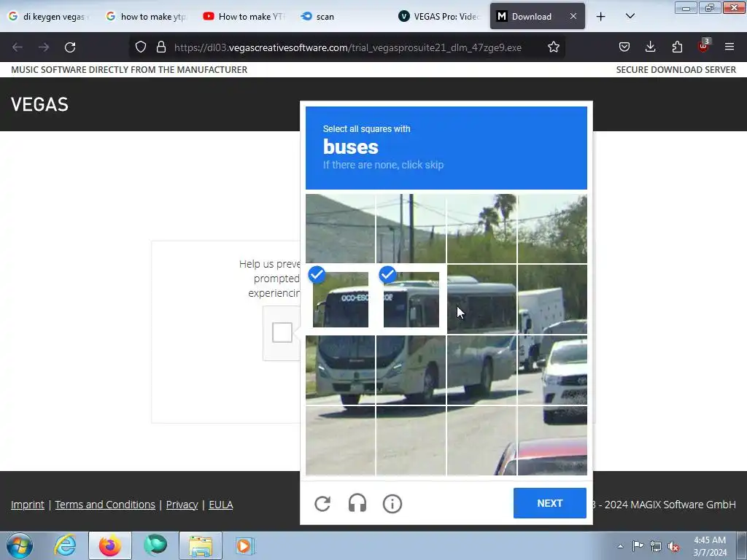This screenshot has width=747, height=560.
Task: Switch to 'di keygen vegas' tab
Action: [x=47, y=16]
